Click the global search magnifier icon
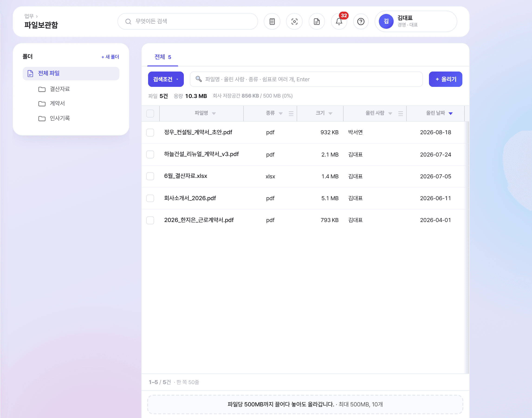This screenshot has height=418, width=532. [128, 22]
